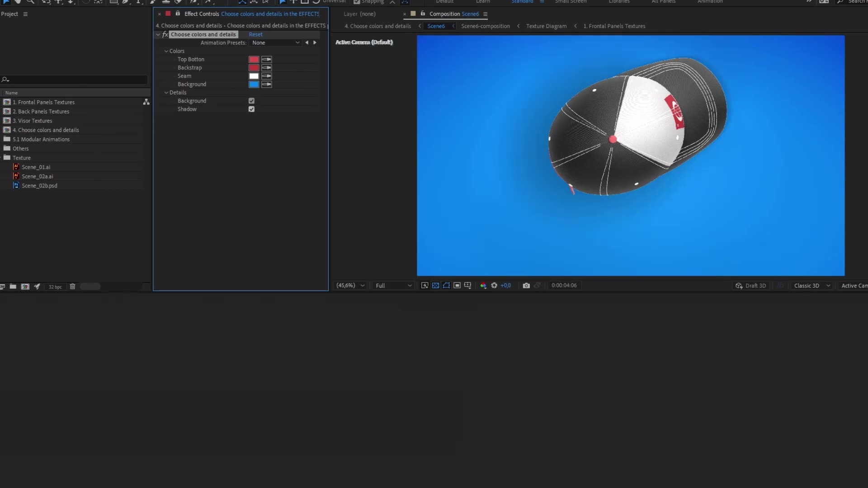Viewport: 868px width, 488px height.
Task: Disable the Shadow checkbox
Action: tap(251, 109)
